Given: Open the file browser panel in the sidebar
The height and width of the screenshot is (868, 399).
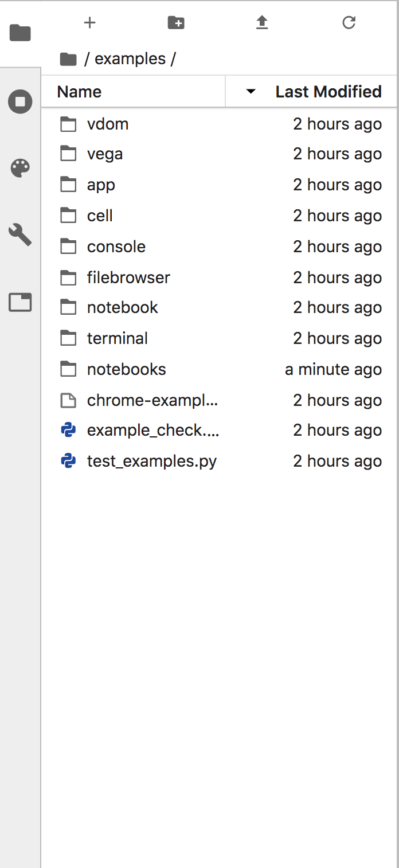Looking at the screenshot, I should click(x=19, y=33).
